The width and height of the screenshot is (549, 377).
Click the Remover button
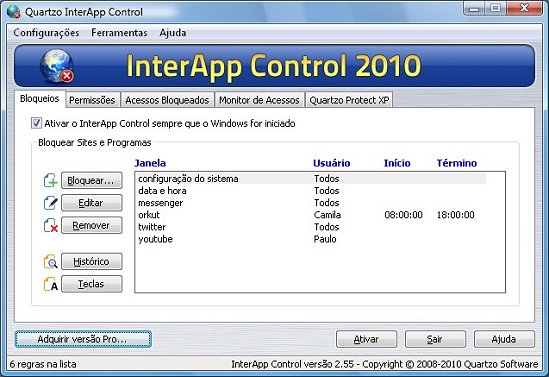tap(92, 225)
